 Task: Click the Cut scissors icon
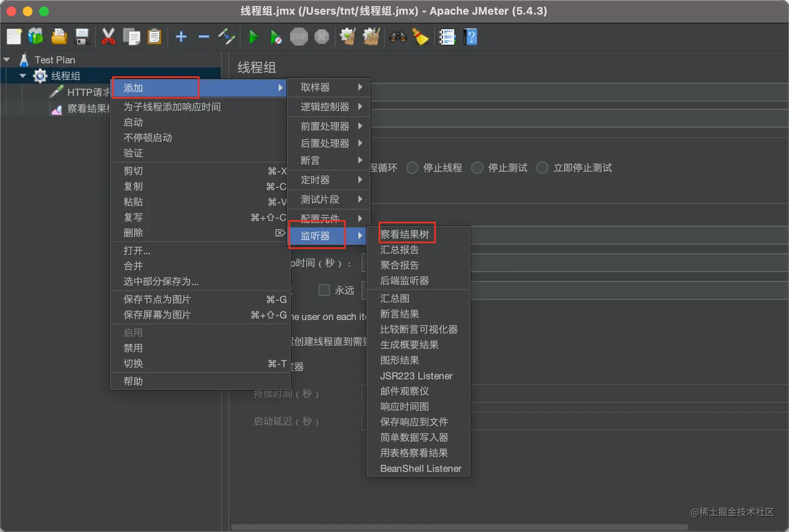(108, 37)
